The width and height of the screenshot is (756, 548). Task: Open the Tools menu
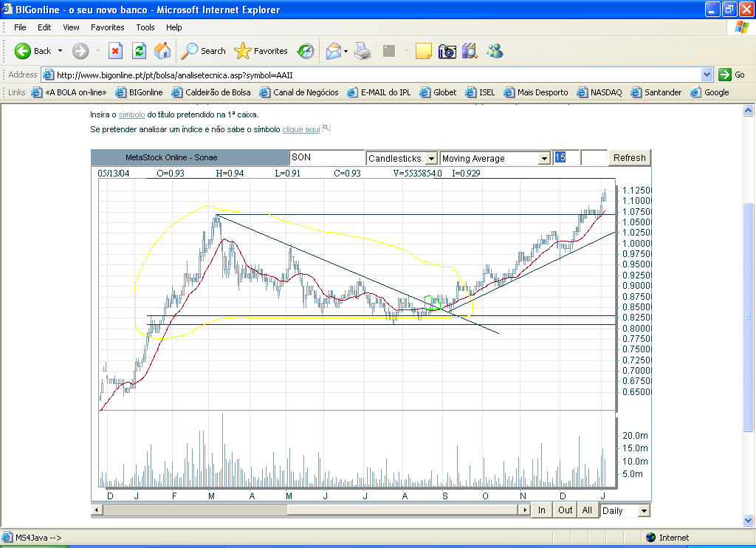(x=145, y=27)
